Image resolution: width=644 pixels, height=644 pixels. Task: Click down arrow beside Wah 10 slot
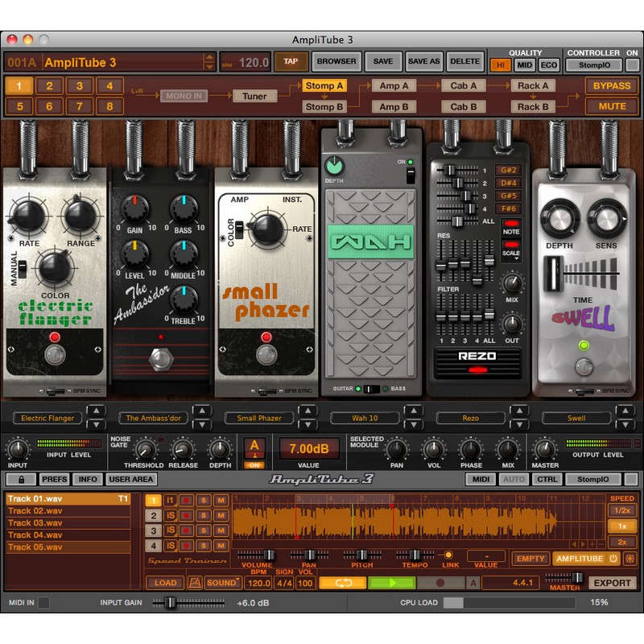[414, 424]
